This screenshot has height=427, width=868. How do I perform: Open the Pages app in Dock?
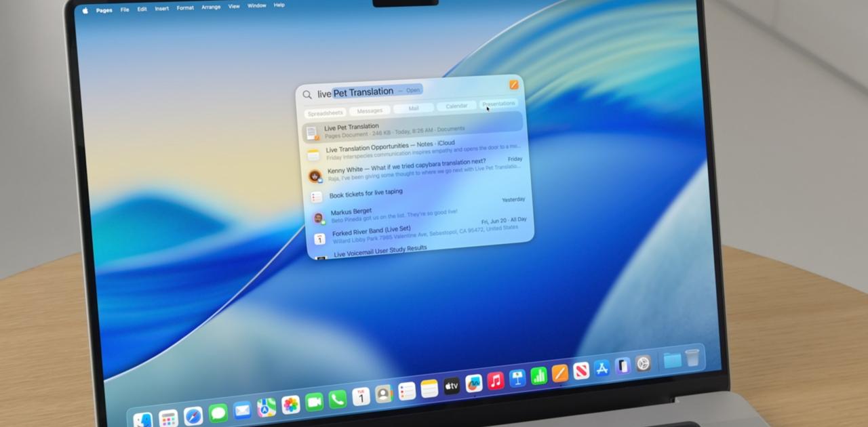[560, 373]
